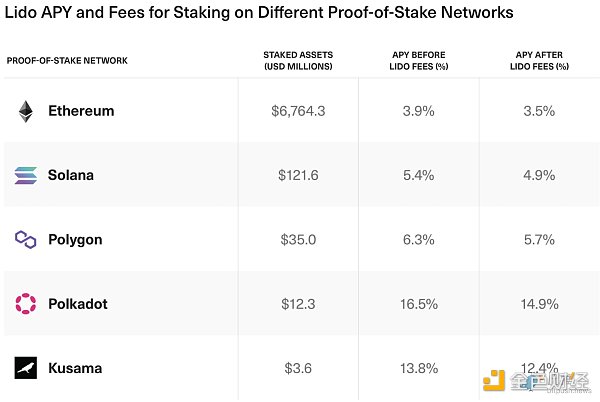Image resolution: width=600 pixels, height=402 pixels.
Task: Select the Ethereum network name
Action: (x=81, y=111)
